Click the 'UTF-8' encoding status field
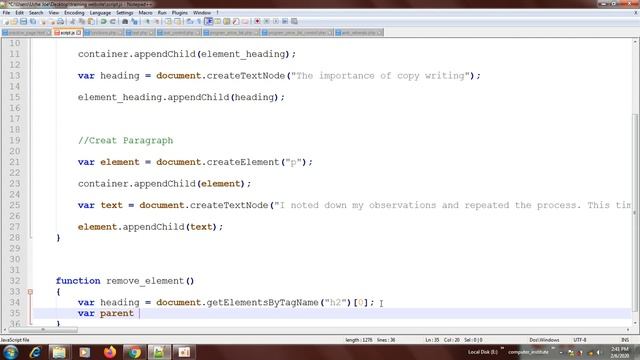Screen dimensions: 640x360 pos(580,340)
